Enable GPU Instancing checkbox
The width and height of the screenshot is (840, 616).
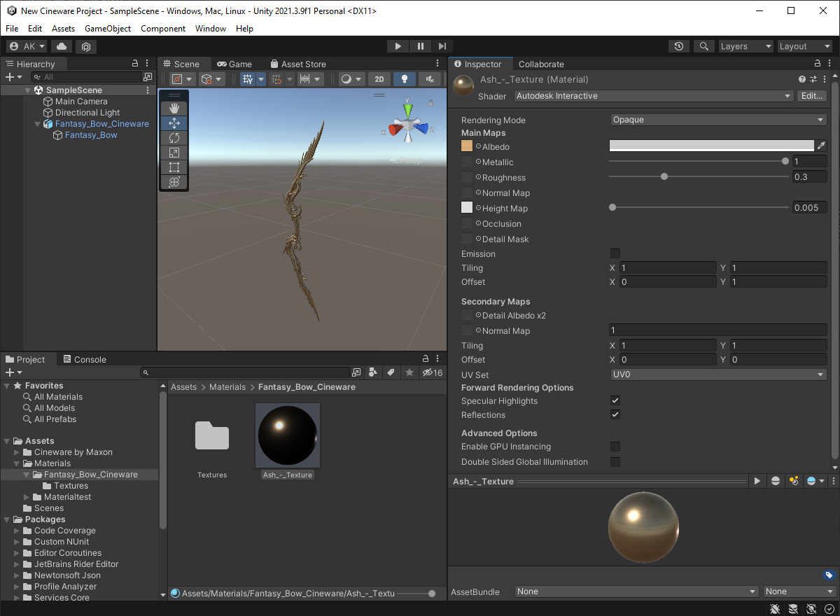(x=615, y=446)
